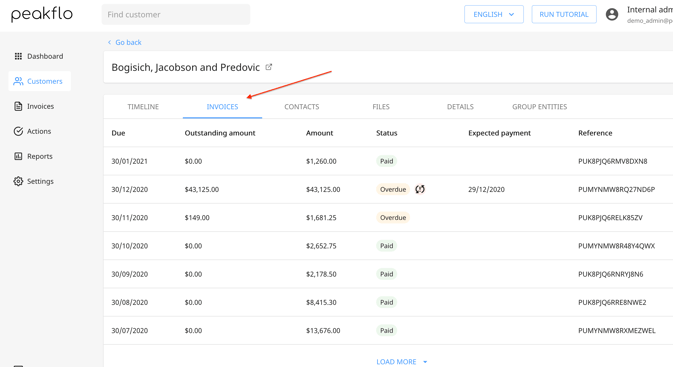Click the Actions checkmark icon

18,131
